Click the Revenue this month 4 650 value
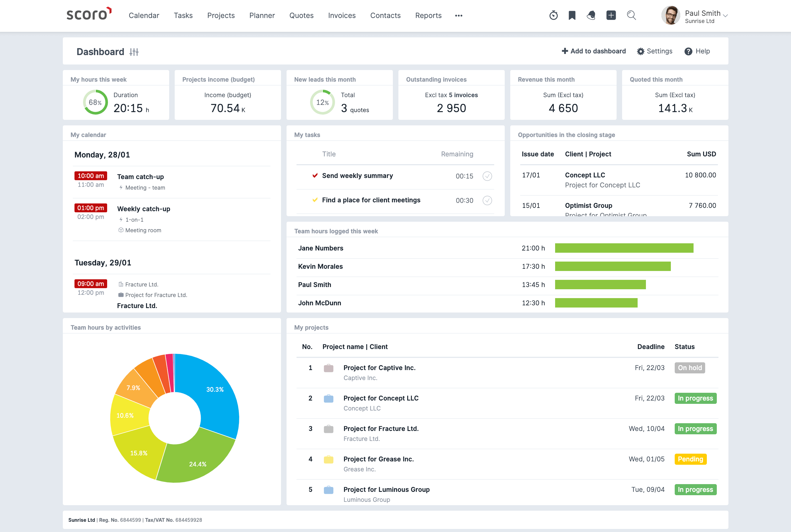The image size is (791, 532). 563,108
